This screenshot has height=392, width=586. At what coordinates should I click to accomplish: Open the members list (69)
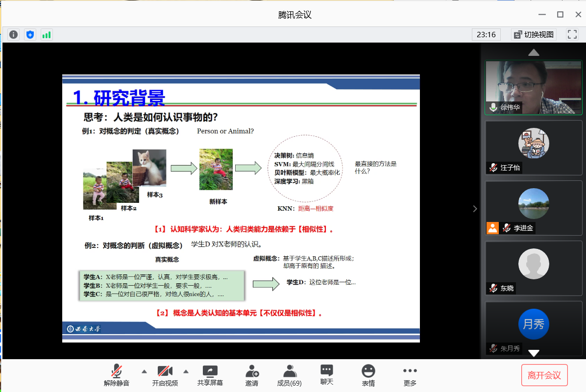pos(290,375)
